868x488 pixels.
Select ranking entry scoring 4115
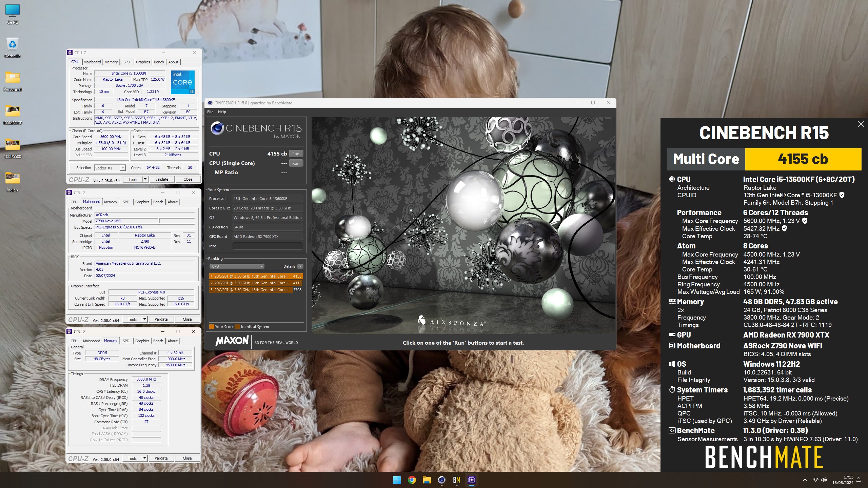pyautogui.click(x=256, y=283)
